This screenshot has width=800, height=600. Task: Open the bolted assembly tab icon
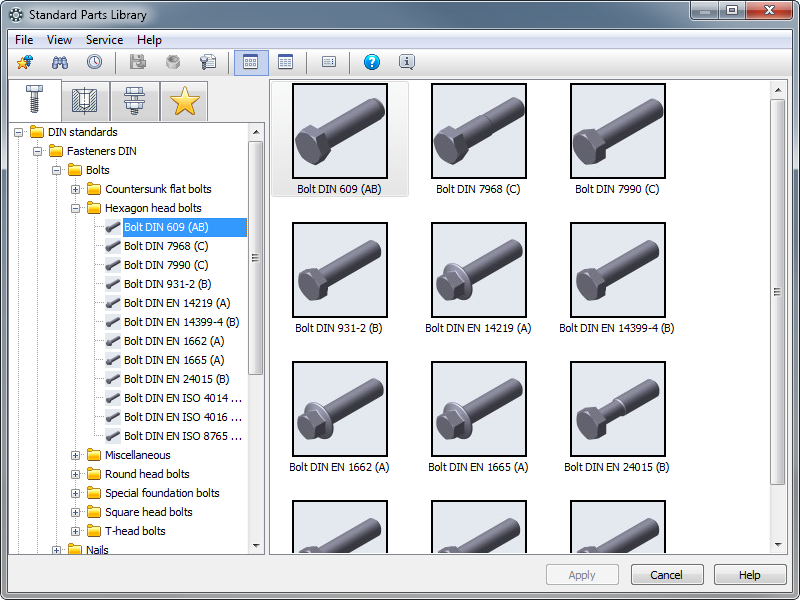(133, 102)
